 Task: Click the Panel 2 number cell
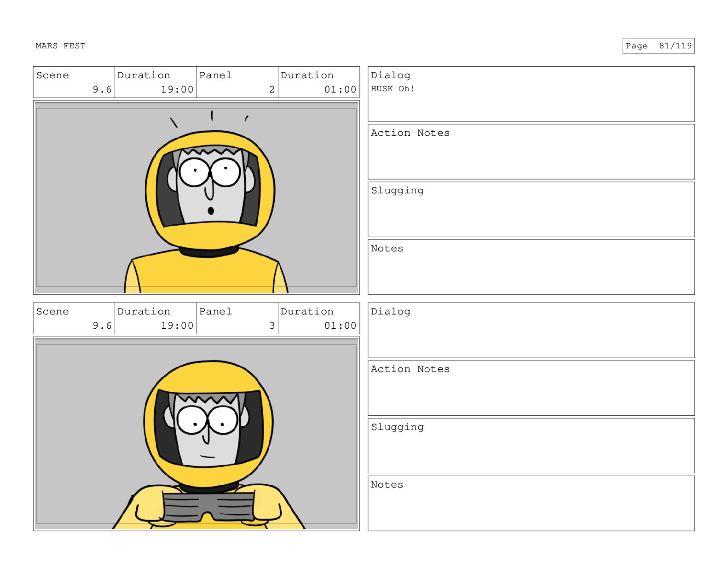237,82
